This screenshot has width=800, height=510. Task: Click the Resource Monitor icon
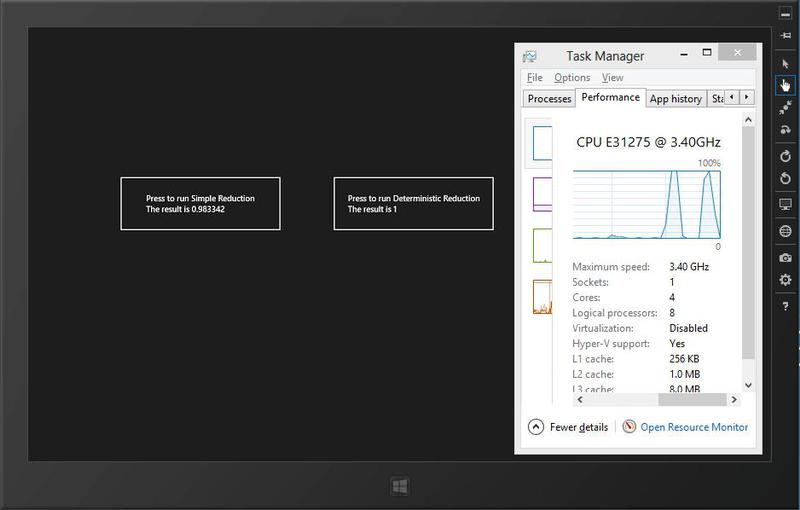tap(629, 426)
